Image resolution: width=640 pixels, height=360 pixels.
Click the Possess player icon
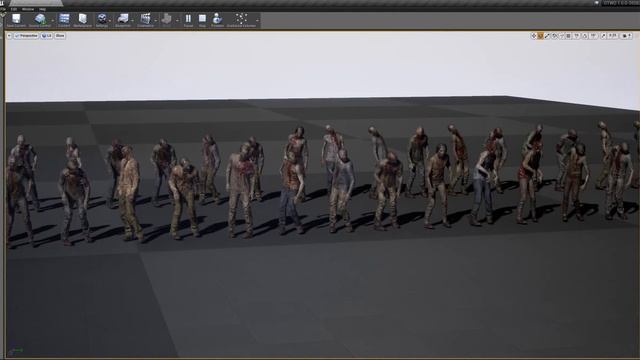pos(217,20)
